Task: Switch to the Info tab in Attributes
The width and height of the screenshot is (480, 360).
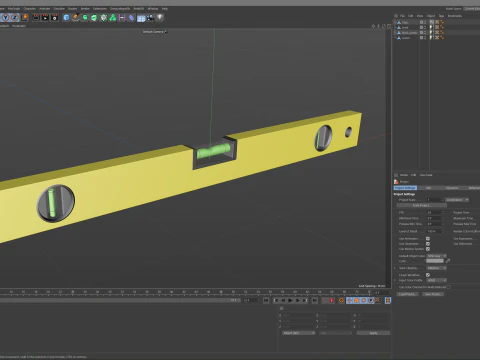Action: (x=428, y=188)
